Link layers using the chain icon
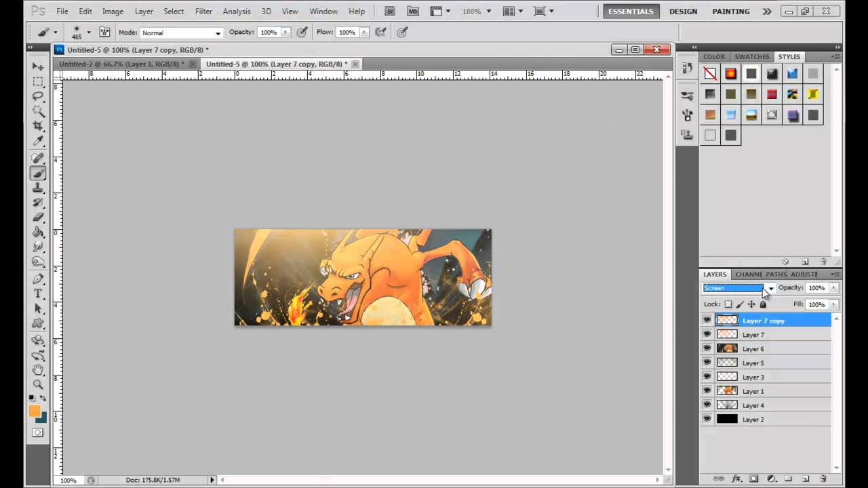The image size is (868, 488). coord(718,479)
